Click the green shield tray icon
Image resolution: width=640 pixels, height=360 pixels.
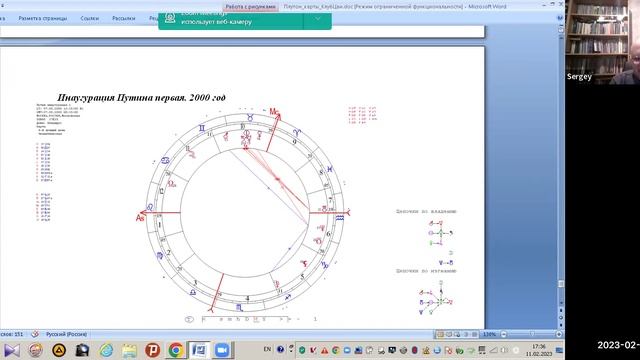(x=302, y=350)
